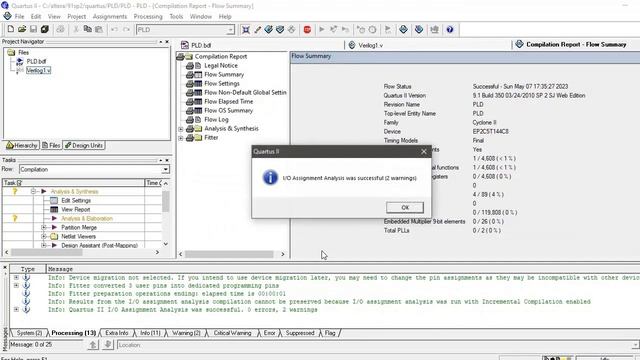Click the New file toolbar icon
The height and width of the screenshot is (360, 640).
pos(11,29)
